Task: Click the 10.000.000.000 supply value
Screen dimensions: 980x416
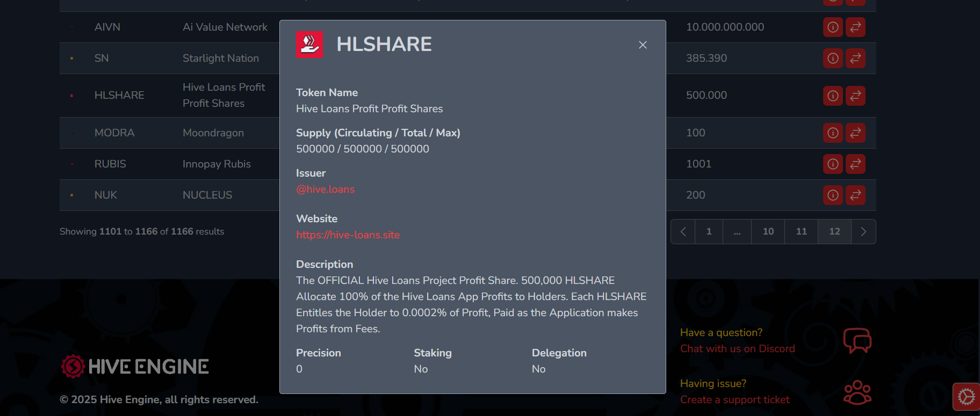Action: (725, 27)
